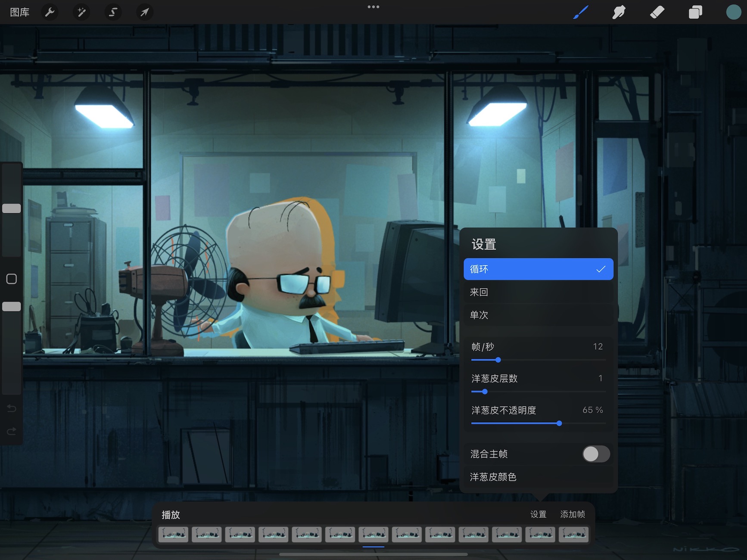
Task: Select the fifth frame thumbnail in timeline
Action: point(307,534)
